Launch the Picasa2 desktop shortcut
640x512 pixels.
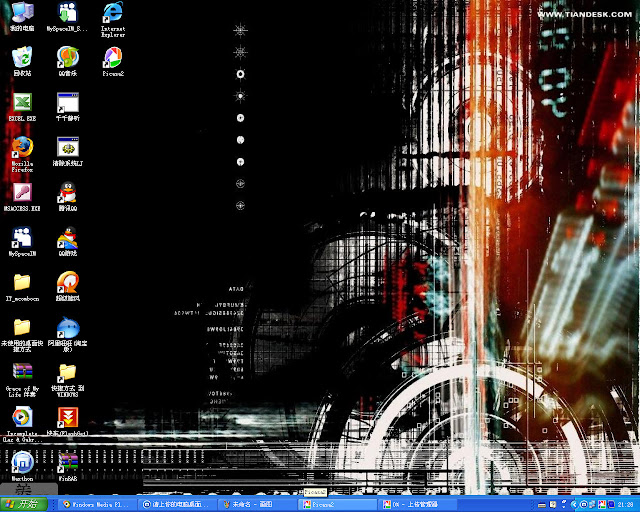(113, 62)
